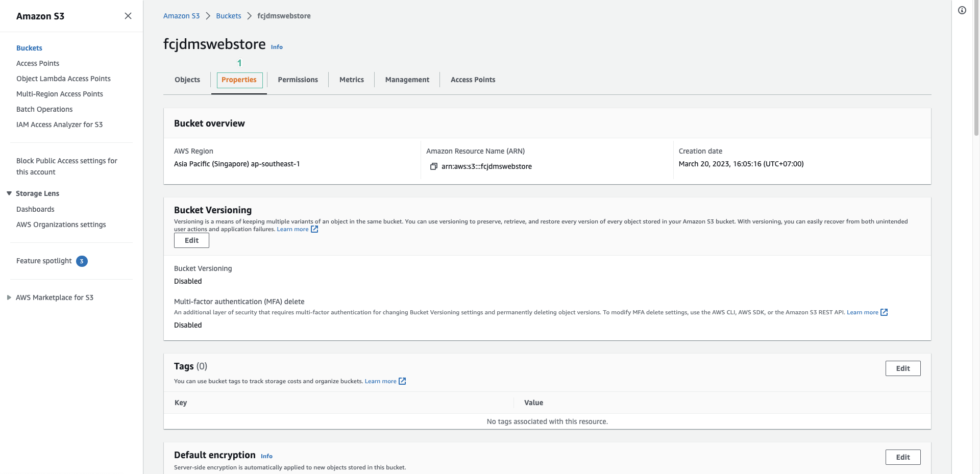This screenshot has width=980, height=474.
Task: Select Asia Pacific (Singapore) ap-southeast-1 region text
Action: (237, 164)
